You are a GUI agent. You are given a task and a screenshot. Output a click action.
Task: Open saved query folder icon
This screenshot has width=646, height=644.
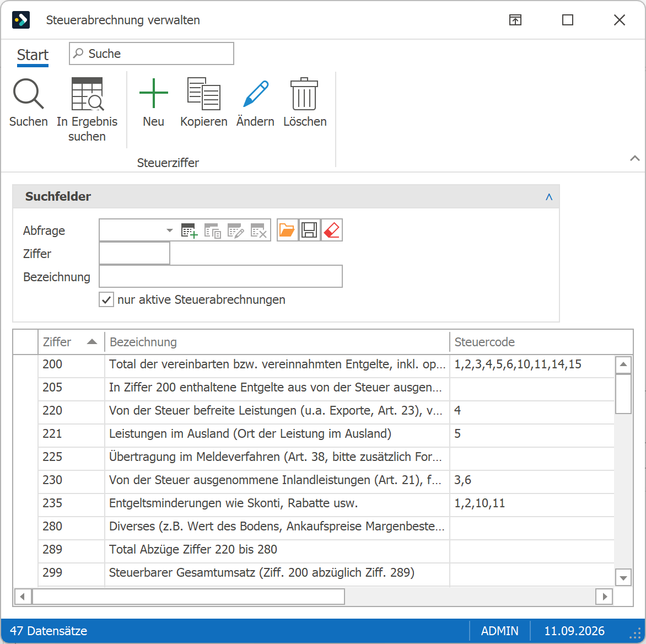point(287,230)
